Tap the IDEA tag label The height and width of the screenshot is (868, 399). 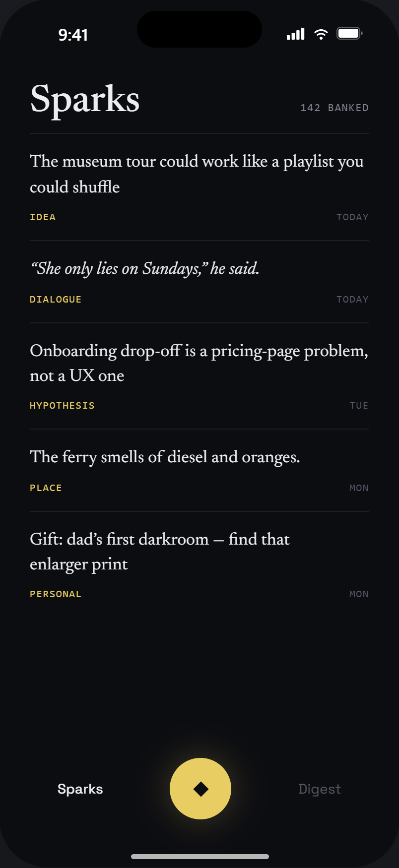tap(43, 217)
